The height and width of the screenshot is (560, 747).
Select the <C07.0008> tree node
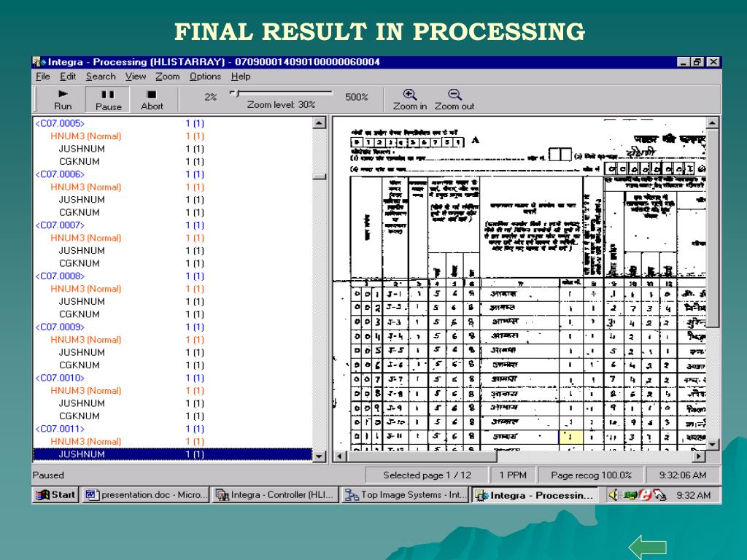(x=60, y=276)
